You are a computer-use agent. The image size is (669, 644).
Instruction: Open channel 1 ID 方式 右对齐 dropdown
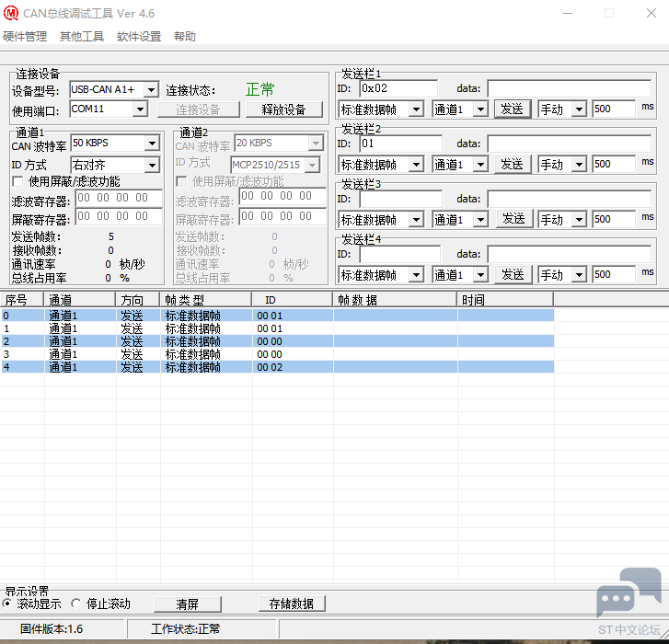click(x=153, y=166)
